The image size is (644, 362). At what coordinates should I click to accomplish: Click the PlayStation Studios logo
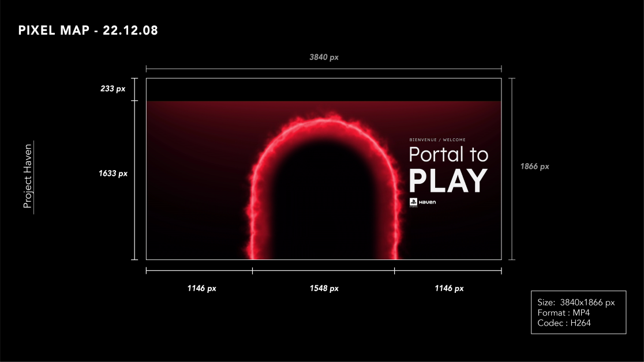pyautogui.click(x=413, y=202)
